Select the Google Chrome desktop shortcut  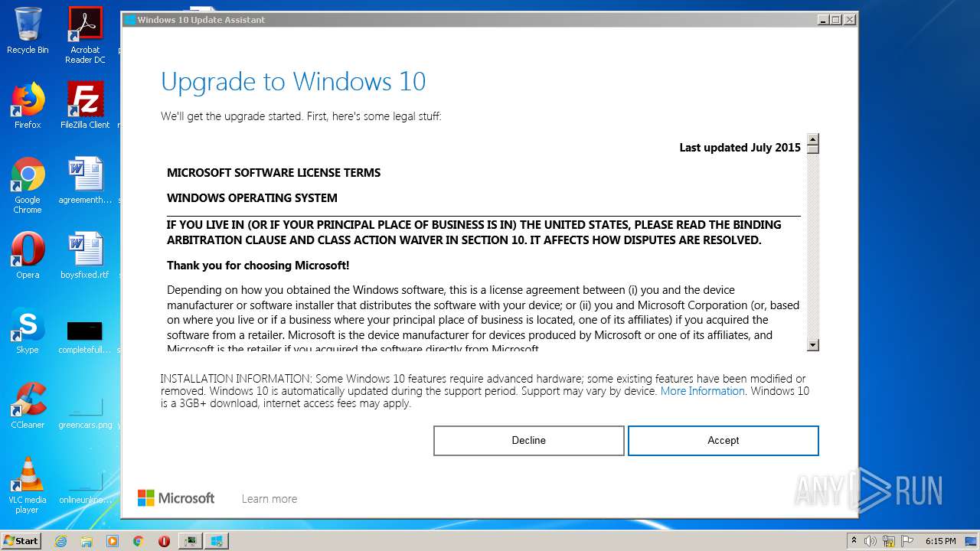28,185
